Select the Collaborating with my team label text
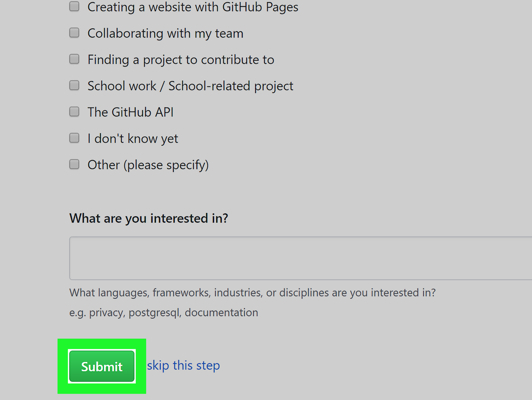532x400 pixels. [165, 33]
